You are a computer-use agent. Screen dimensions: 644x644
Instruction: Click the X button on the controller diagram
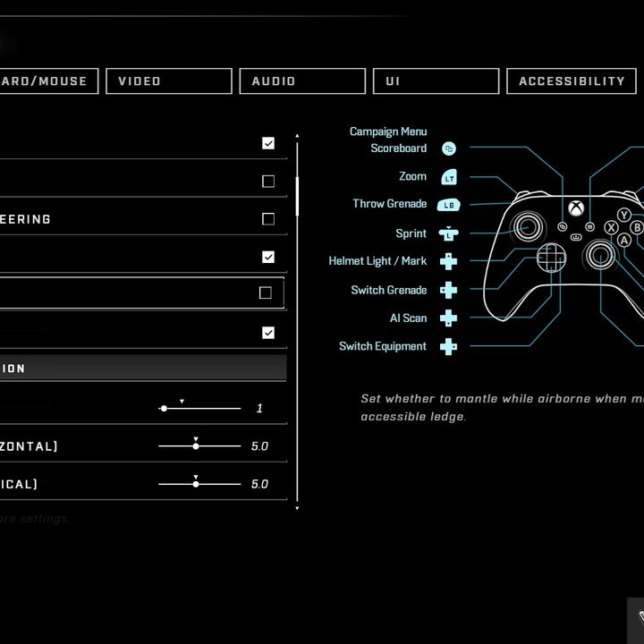611,227
